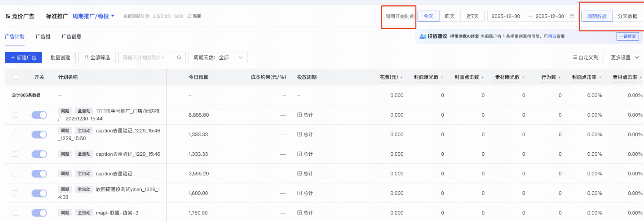Screen dimensions: 644x221
Task: Click the sort arrow on the 封面曝光数 column
Action: (x=442, y=77)
